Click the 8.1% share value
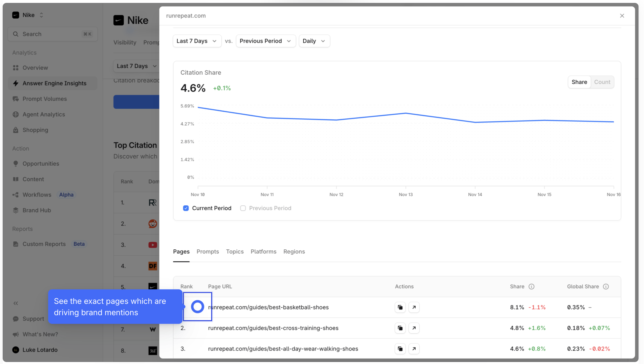The height and width of the screenshot is (364, 644). tap(517, 307)
